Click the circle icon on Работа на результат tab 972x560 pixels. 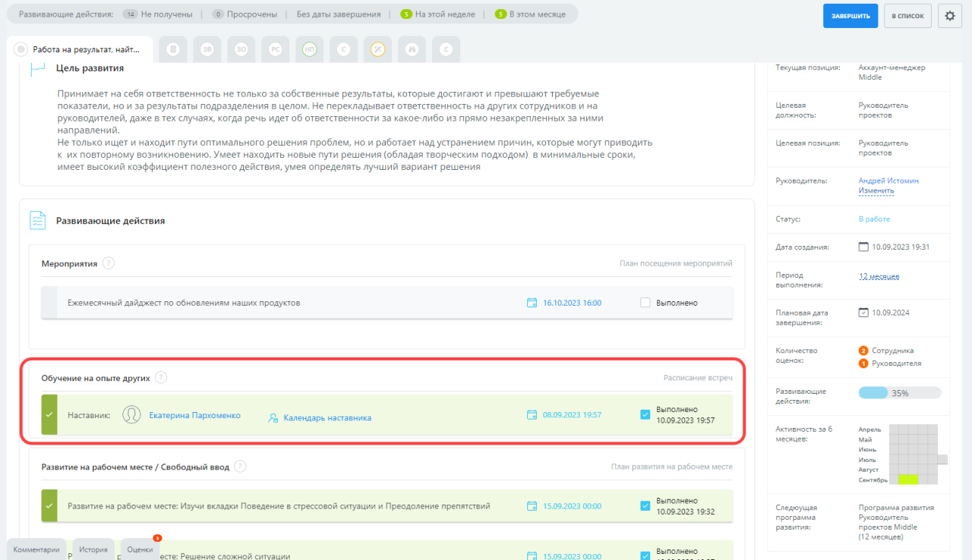[21, 49]
